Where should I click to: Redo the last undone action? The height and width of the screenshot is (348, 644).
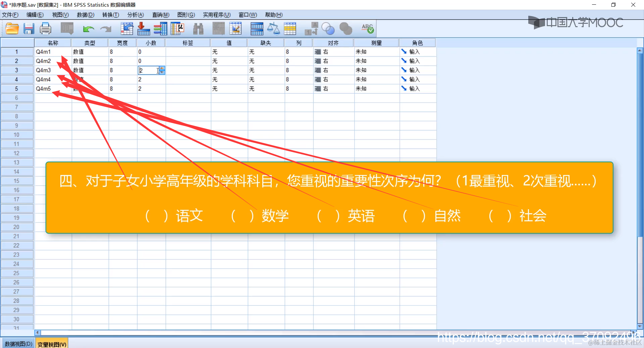coord(106,29)
